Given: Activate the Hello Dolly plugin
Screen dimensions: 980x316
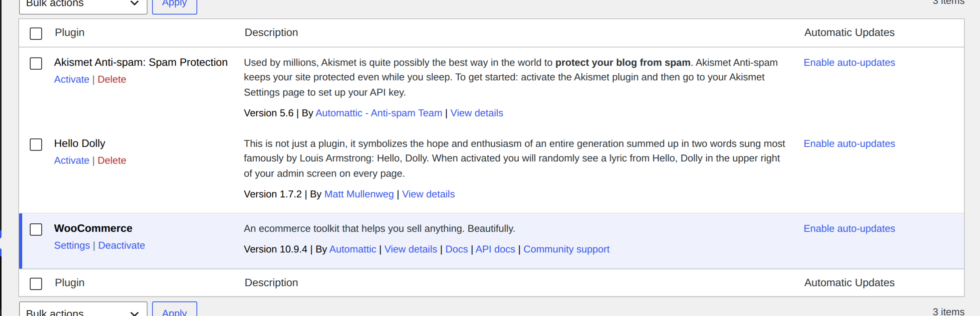Looking at the screenshot, I should (72, 160).
